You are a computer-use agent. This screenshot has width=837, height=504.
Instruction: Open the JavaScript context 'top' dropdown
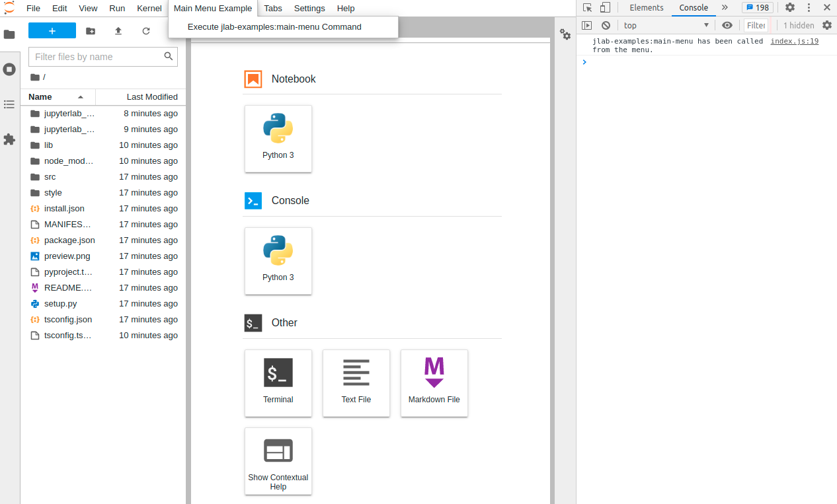point(666,25)
